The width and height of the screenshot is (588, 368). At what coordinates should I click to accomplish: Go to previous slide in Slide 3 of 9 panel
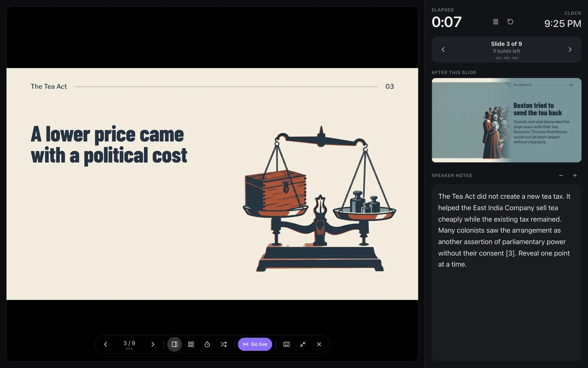pos(443,49)
